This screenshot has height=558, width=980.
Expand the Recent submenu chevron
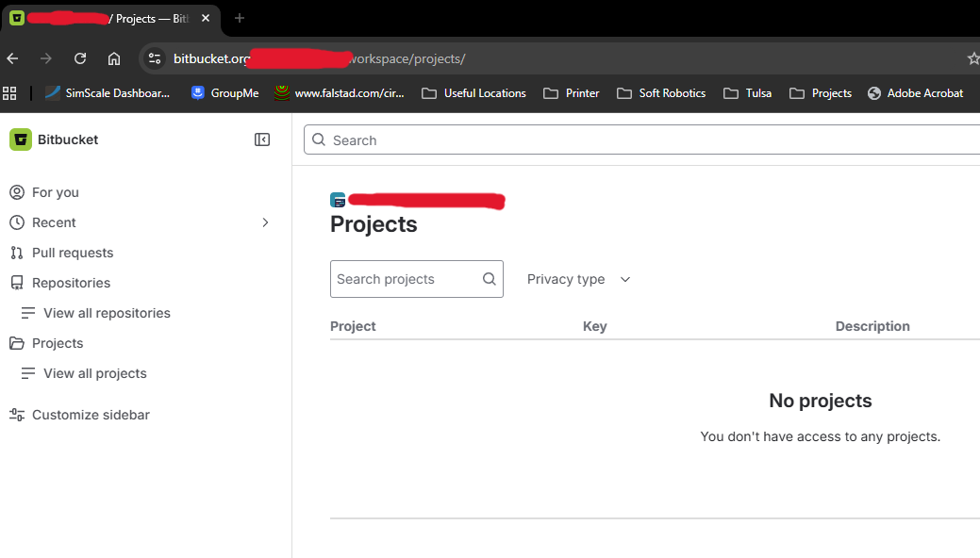coord(265,222)
